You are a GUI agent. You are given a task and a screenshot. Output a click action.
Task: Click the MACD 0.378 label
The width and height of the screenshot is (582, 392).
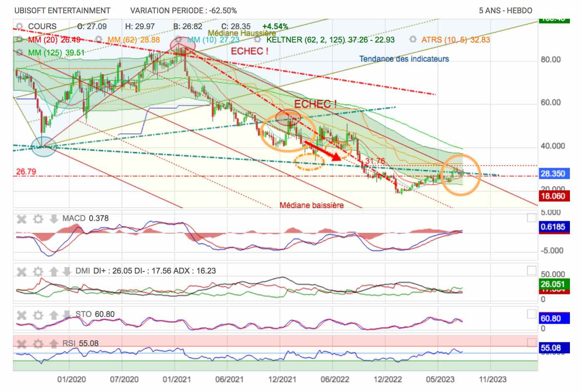[85, 218]
